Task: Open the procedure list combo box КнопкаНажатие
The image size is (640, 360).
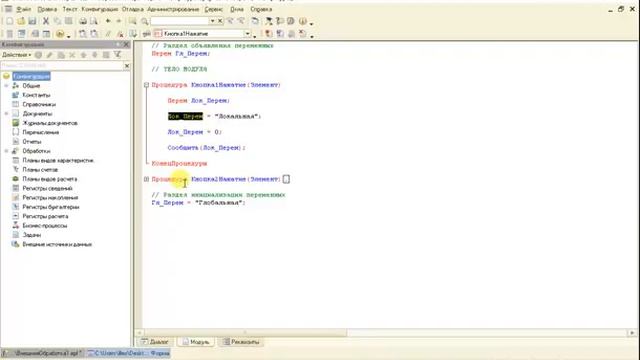Action: (247, 34)
